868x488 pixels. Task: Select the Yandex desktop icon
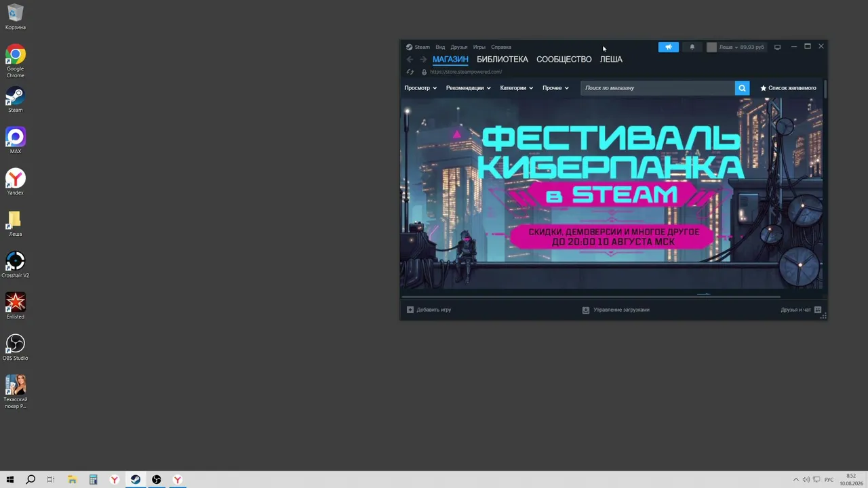(15, 182)
